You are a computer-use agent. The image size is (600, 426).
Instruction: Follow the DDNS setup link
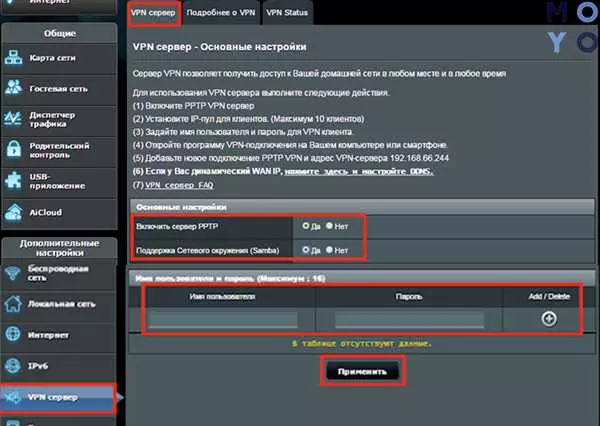359,171
